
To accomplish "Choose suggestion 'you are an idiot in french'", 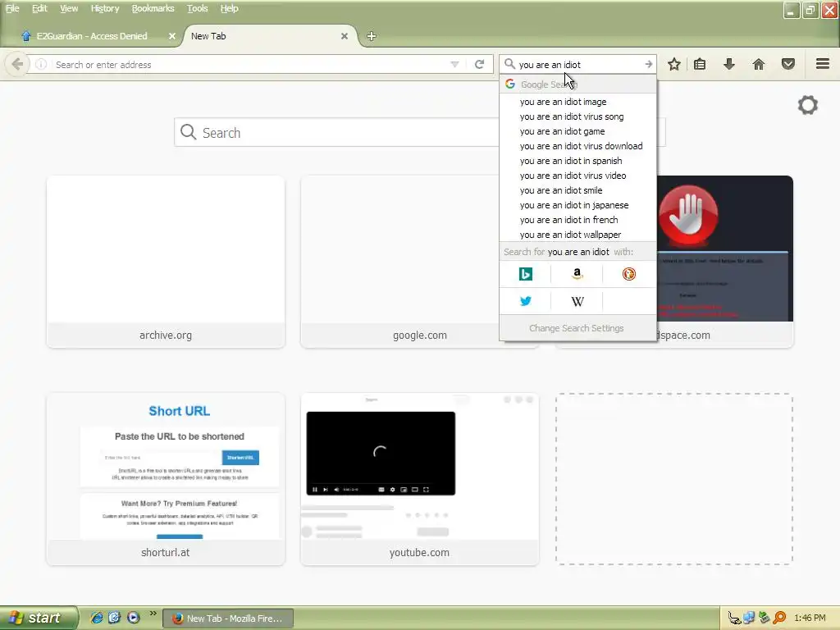I will [x=577, y=220].
